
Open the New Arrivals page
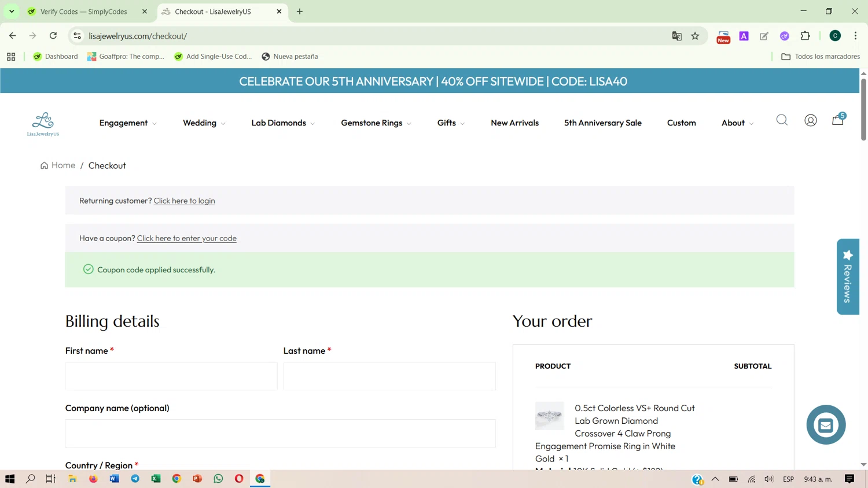pyautogui.click(x=514, y=123)
